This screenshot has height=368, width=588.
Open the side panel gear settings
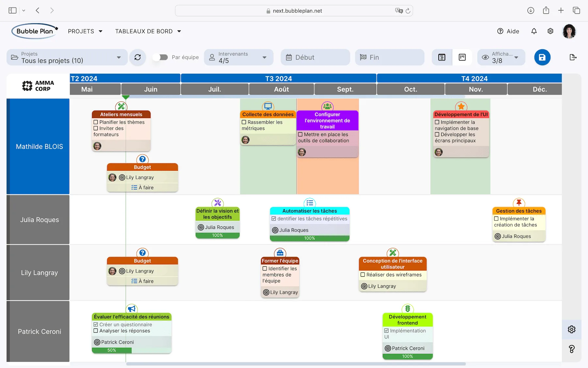click(572, 329)
